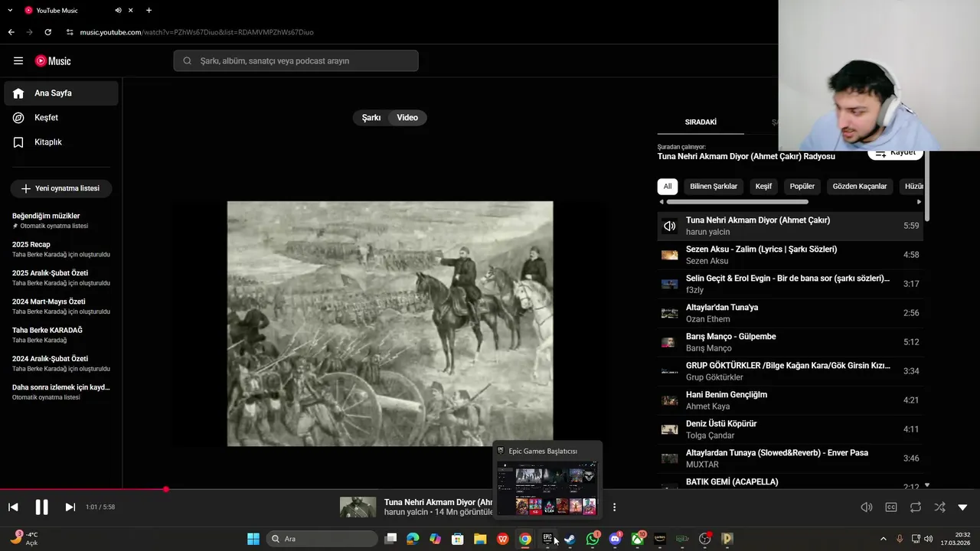Pause the playing song
Image resolution: width=980 pixels, height=551 pixels.
tap(41, 507)
